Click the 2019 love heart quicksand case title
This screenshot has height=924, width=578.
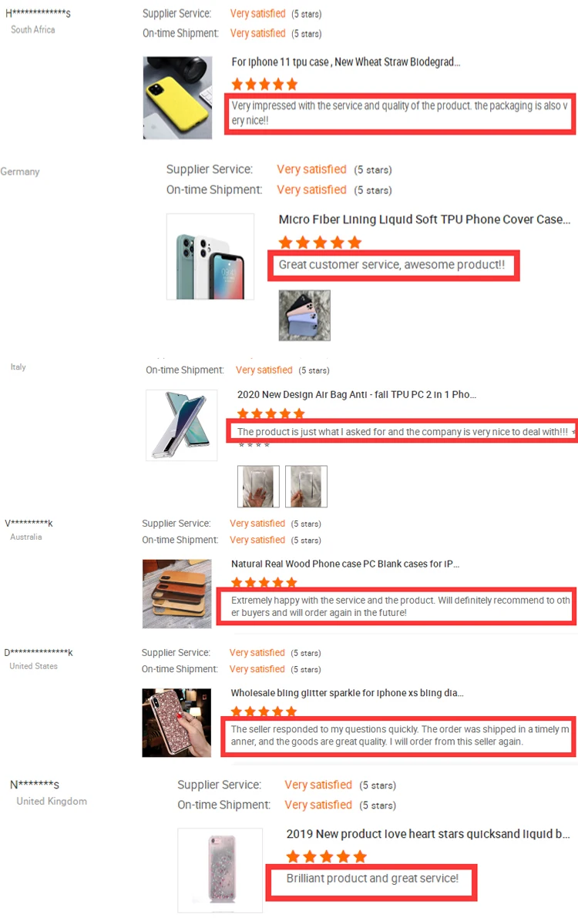point(428,834)
